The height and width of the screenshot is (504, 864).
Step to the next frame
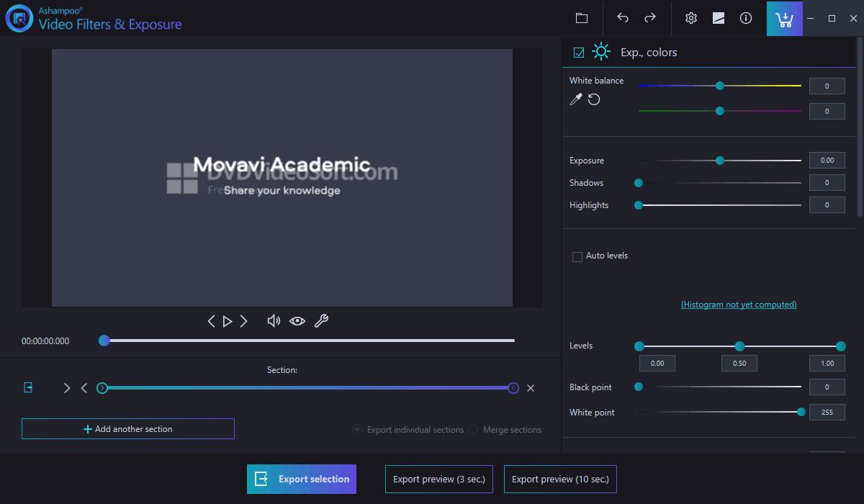pyautogui.click(x=244, y=321)
